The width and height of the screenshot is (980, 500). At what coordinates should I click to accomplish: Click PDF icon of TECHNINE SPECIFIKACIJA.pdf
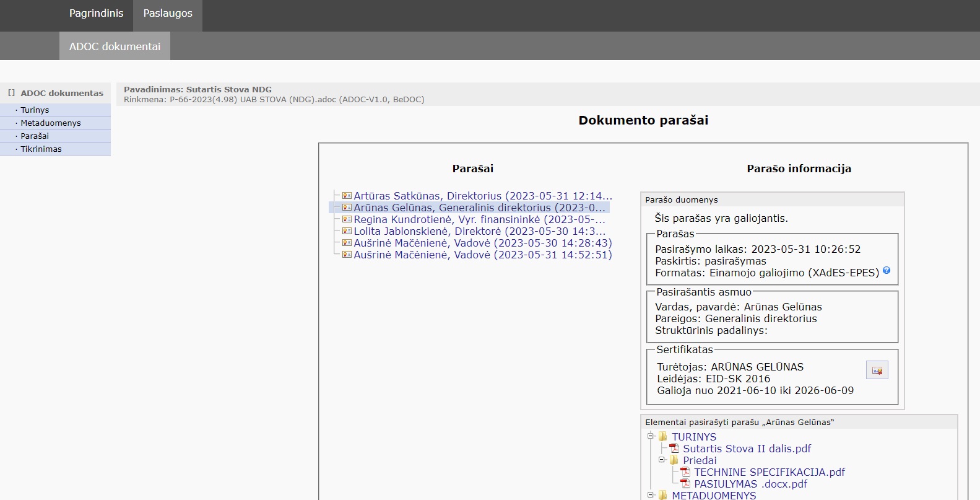(685, 472)
